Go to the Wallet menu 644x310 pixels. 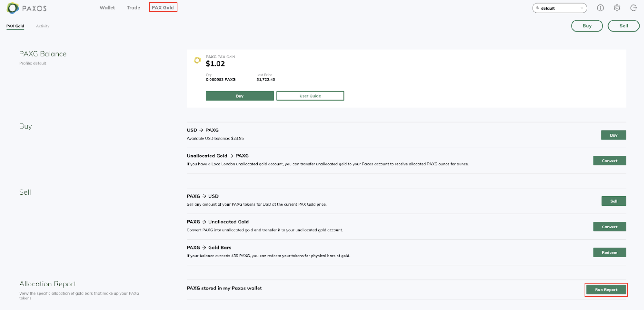[x=107, y=7]
